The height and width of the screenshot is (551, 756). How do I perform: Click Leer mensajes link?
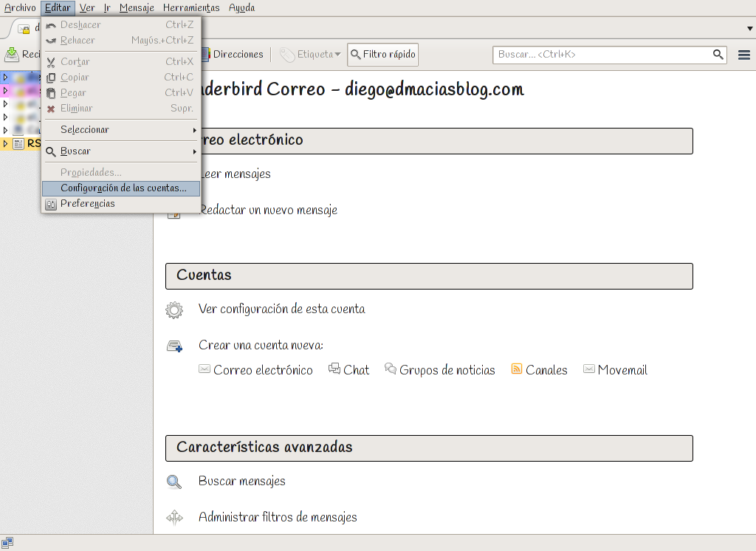pos(236,174)
